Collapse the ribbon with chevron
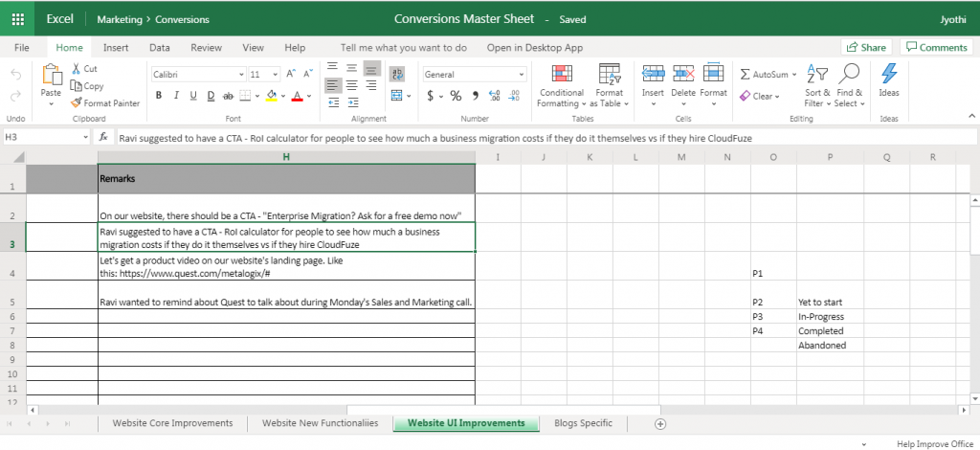The image size is (980, 450). coord(971,116)
